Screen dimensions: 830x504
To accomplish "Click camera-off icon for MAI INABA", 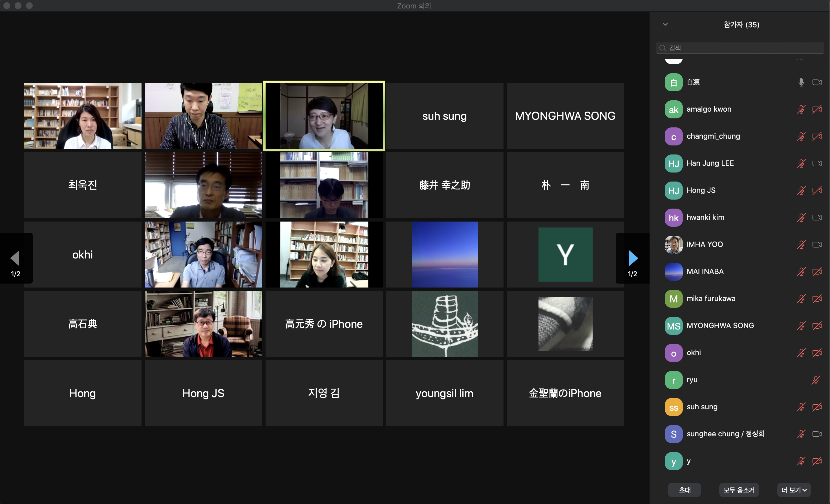I will (x=817, y=271).
